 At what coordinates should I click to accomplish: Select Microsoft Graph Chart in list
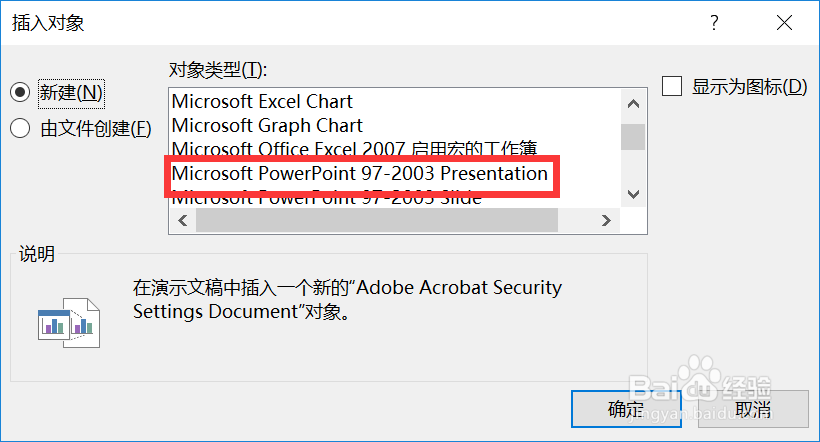(267, 126)
